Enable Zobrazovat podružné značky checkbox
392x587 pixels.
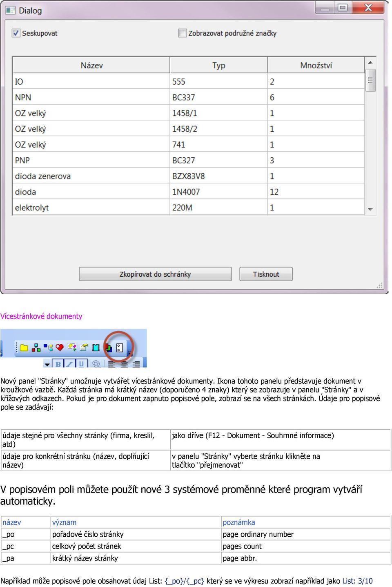pyautogui.click(x=183, y=33)
